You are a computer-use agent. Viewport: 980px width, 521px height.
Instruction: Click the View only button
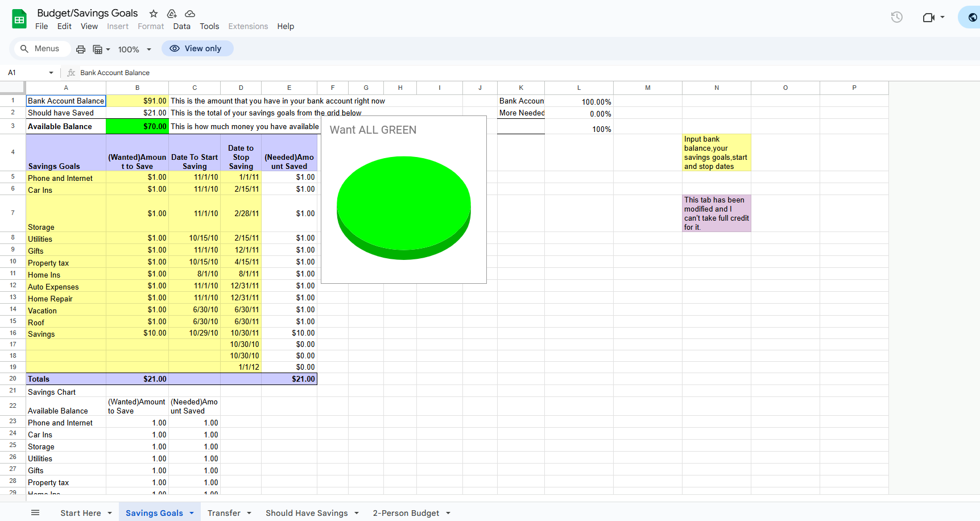(x=197, y=49)
